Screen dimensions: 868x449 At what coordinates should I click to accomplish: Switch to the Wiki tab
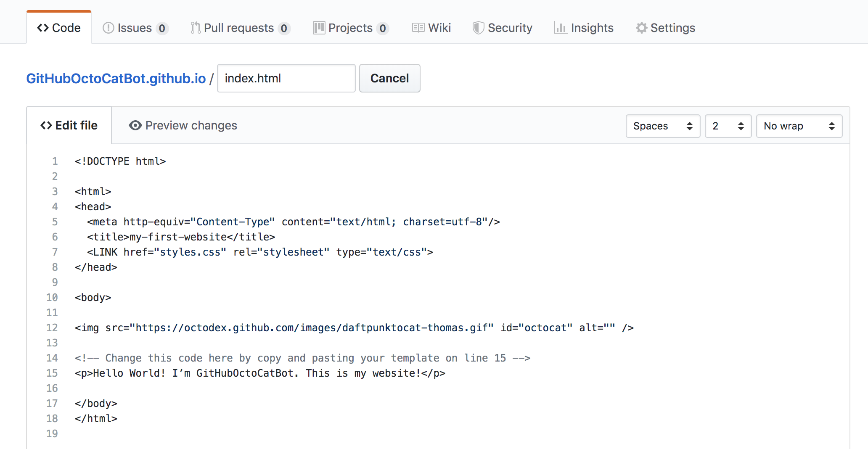click(x=431, y=28)
